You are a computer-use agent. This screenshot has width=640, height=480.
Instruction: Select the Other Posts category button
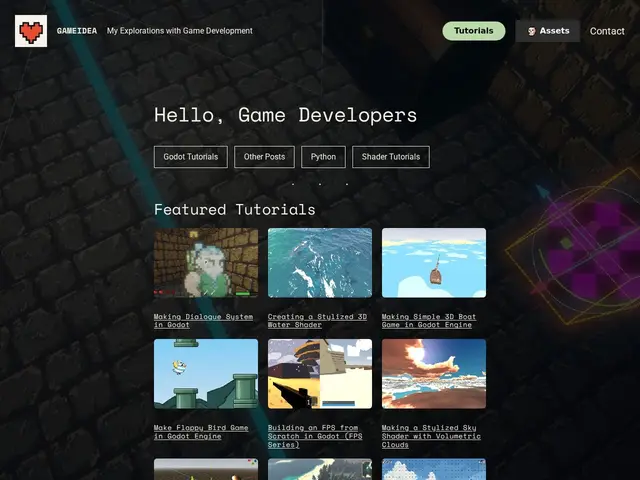(x=264, y=157)
